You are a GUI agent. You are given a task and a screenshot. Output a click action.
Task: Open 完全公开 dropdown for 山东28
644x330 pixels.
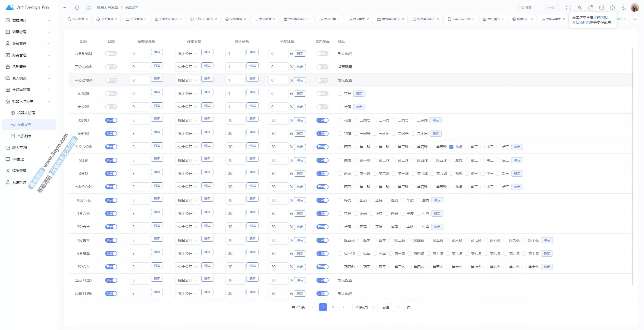[x=187, y=94]
